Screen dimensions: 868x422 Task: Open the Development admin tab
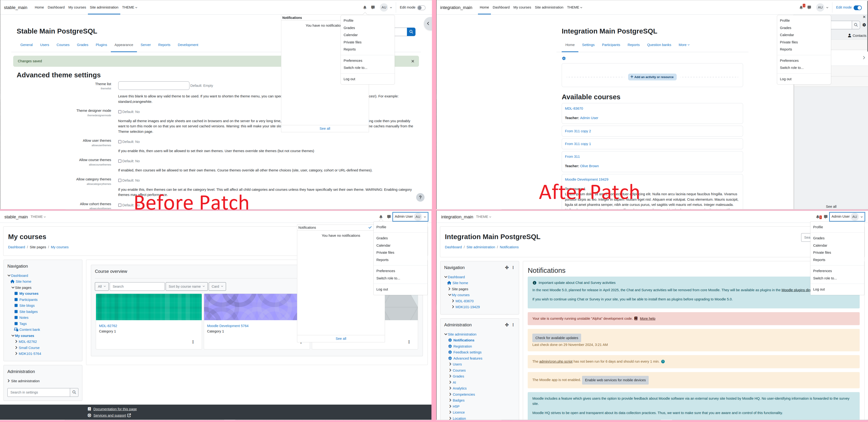point(188,45)
